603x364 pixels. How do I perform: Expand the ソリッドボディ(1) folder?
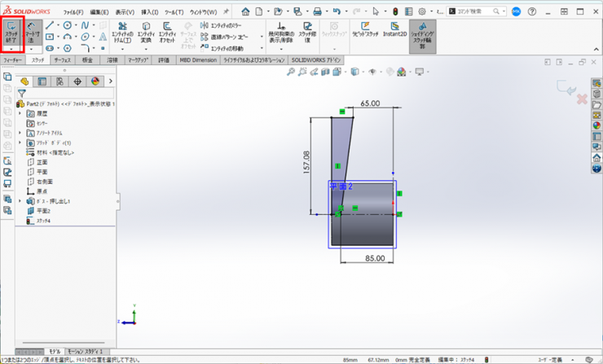tap(20, 143)
